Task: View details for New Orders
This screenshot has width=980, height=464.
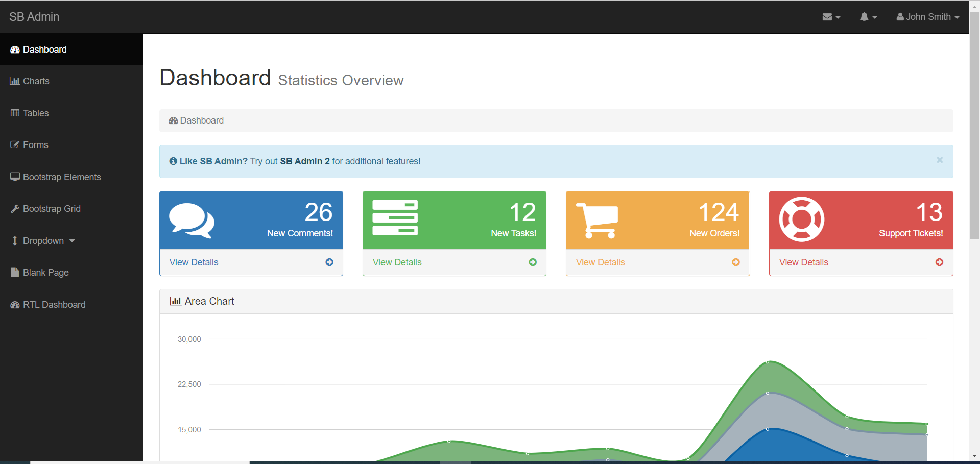Action: pyautogui.click(x=601, y=262)
